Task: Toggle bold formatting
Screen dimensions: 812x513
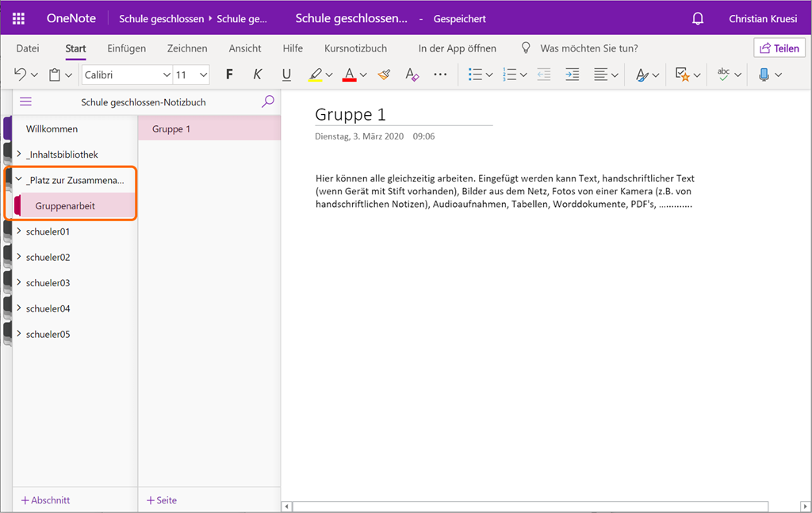Action: (x=229, y=75)
